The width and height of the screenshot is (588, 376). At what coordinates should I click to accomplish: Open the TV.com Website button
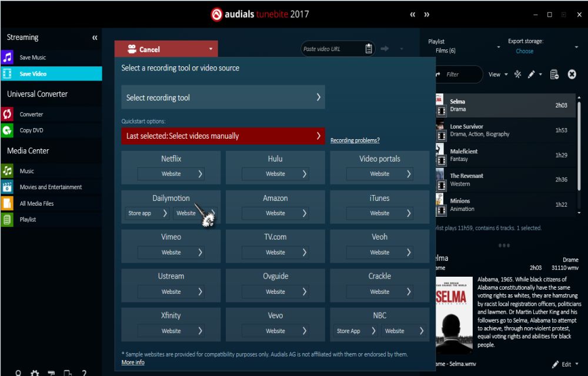pyautogui.click(x=275, y=253)
